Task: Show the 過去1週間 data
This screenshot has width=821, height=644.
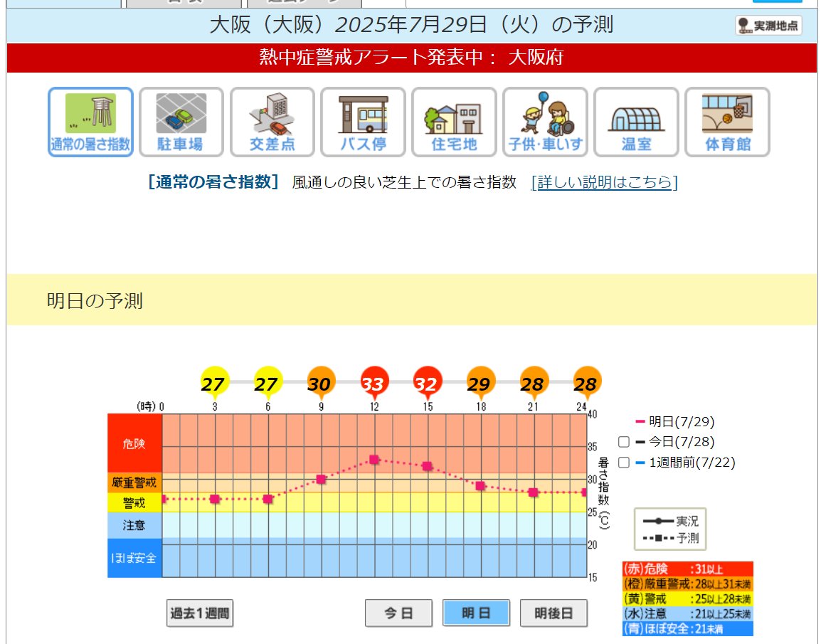Action: click(200, 613)
